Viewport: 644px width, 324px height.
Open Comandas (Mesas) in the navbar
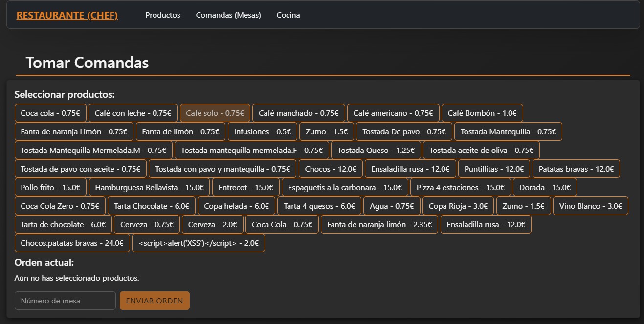pyautogui.click(x=228, y=15)
